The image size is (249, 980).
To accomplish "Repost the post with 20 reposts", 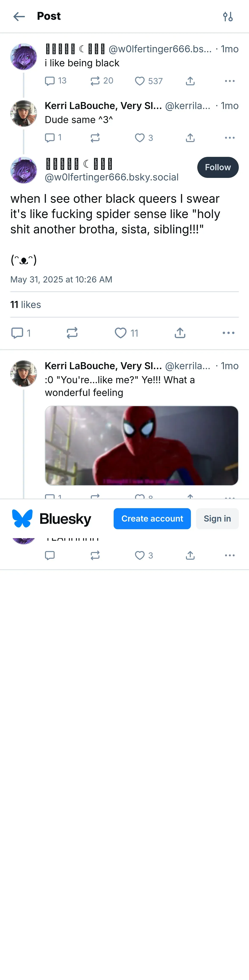I will click(95, 81).
